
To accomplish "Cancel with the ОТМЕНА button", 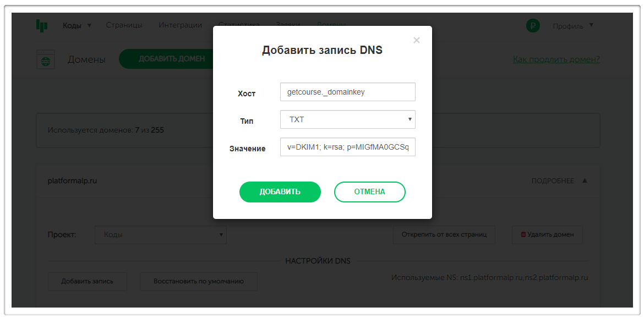I will tap(370, 192).
